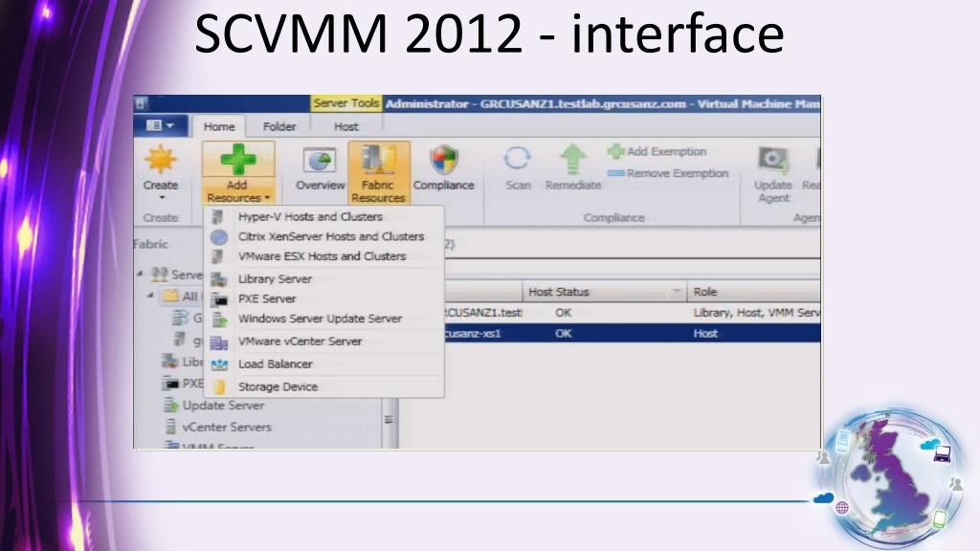
Task: Click the green plus Add Resources icon
Action: [238, 159]
